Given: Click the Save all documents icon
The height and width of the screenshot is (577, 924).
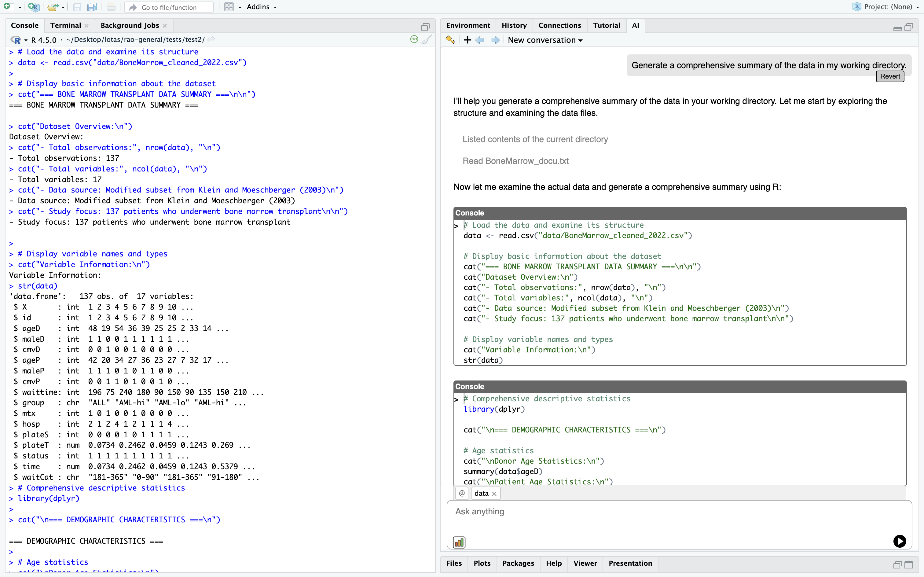Looking at the screenshot, I should click(92, 7).
